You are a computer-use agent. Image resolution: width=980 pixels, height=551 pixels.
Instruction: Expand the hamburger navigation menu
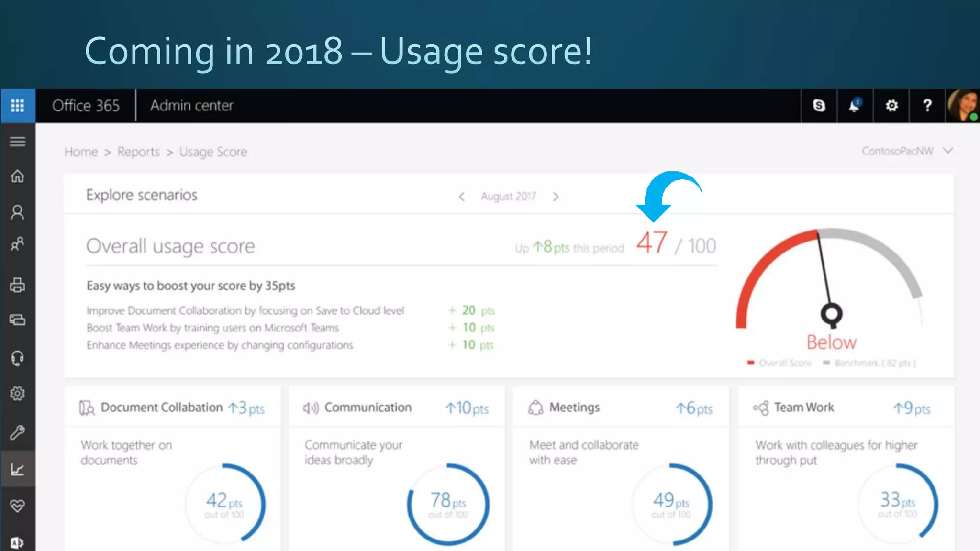[18, 142]
